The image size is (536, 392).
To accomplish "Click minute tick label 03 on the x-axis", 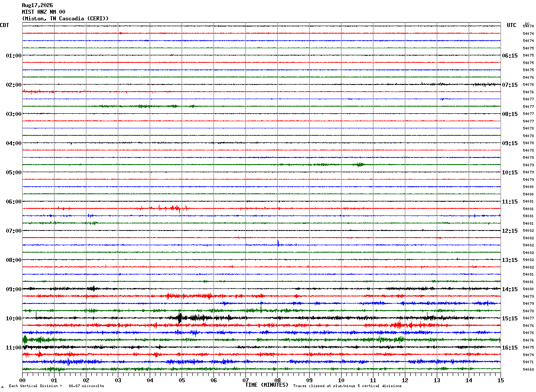I will [x=118, y=380].
